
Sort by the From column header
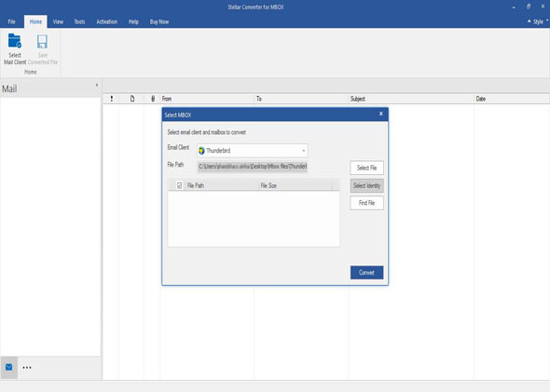[x=207, y=99]
